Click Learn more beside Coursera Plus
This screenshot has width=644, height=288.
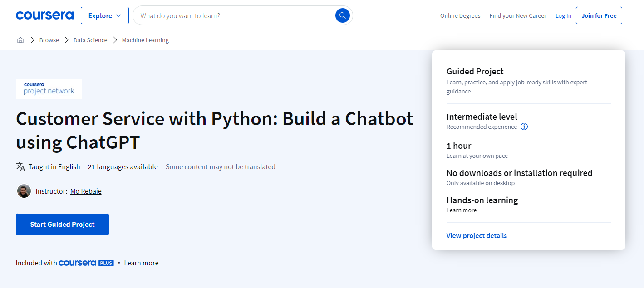pyautogui.click(x=141, y=263)
